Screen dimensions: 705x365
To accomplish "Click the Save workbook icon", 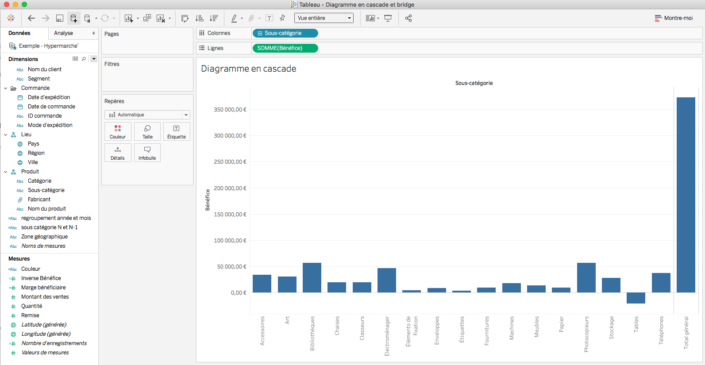I will 59,18.
